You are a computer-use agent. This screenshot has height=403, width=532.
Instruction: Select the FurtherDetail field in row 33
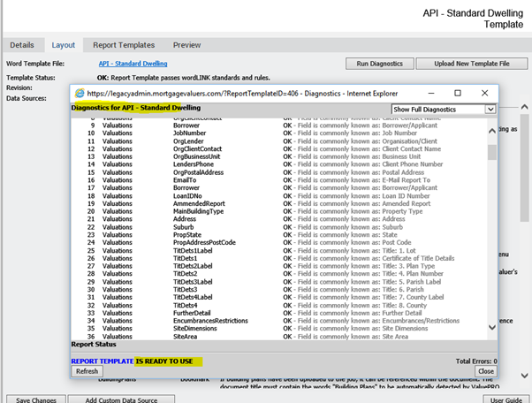[192, 313]
